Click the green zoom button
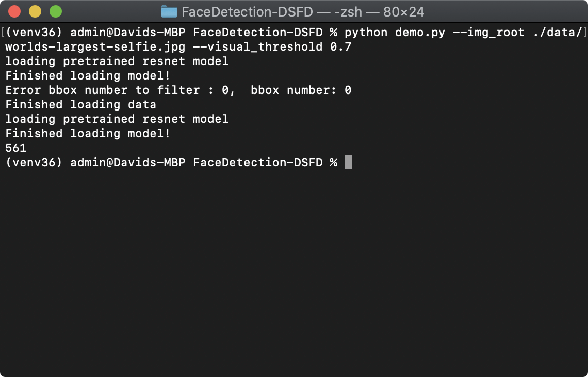588x377 pixels. tap(55, 10)
